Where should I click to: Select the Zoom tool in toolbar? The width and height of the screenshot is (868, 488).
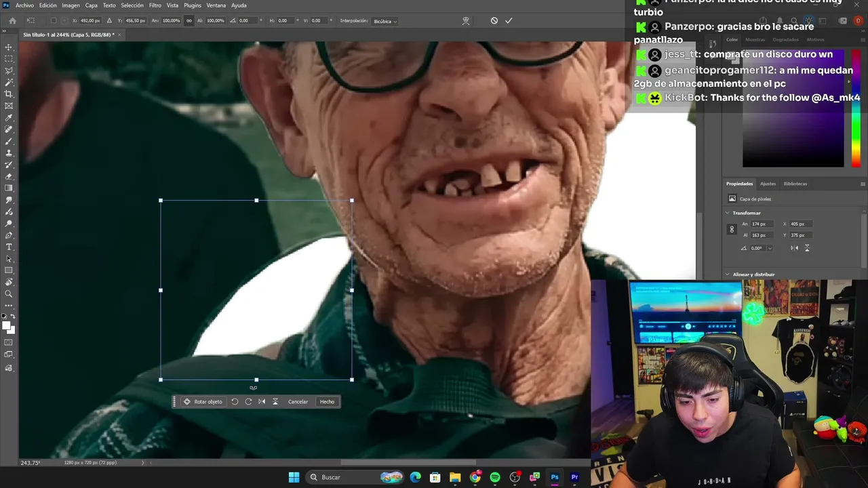(x=9, y=293)
